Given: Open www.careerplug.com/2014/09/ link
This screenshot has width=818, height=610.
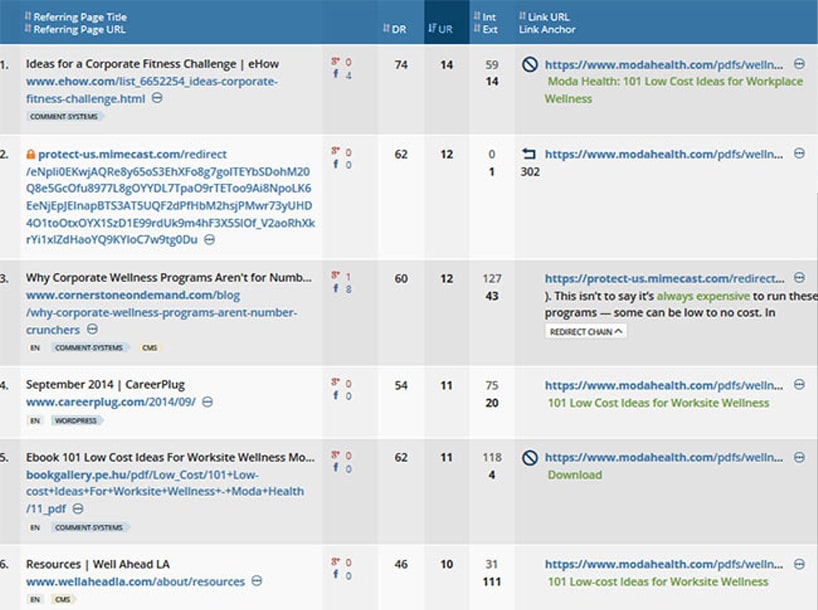Looking at the screenshot, I should click(x=111, y=402).
